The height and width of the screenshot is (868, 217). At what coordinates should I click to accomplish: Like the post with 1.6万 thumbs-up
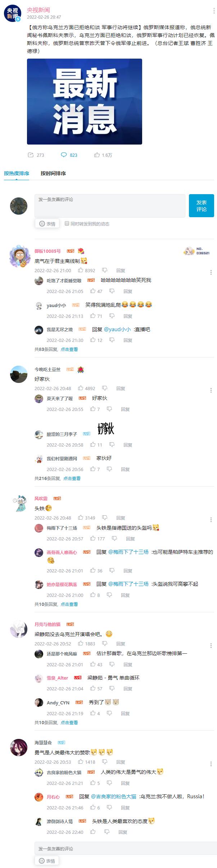(97, 155)
